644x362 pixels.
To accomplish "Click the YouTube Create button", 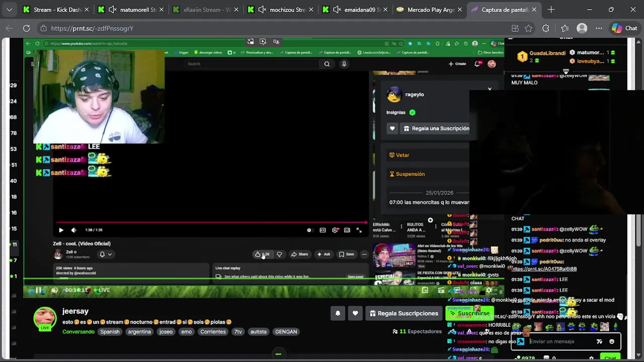I will pyautogui.click(x=457, y=64).
